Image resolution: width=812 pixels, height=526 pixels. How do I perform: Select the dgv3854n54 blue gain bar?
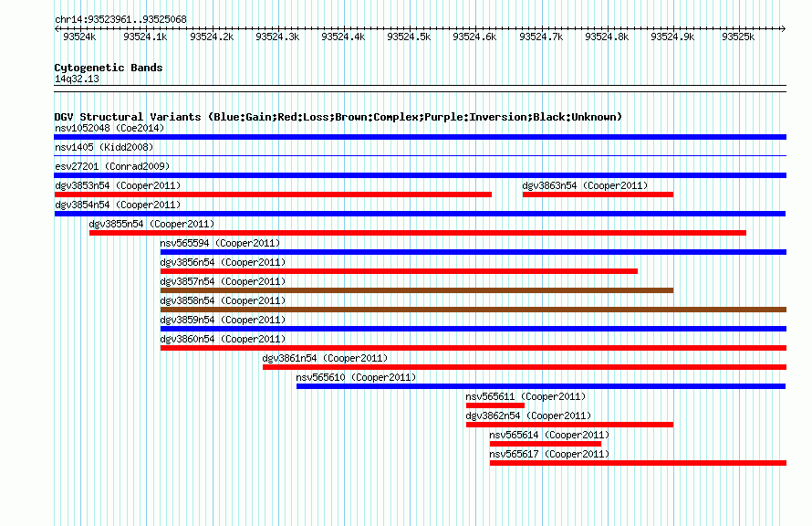click(420, 214)
